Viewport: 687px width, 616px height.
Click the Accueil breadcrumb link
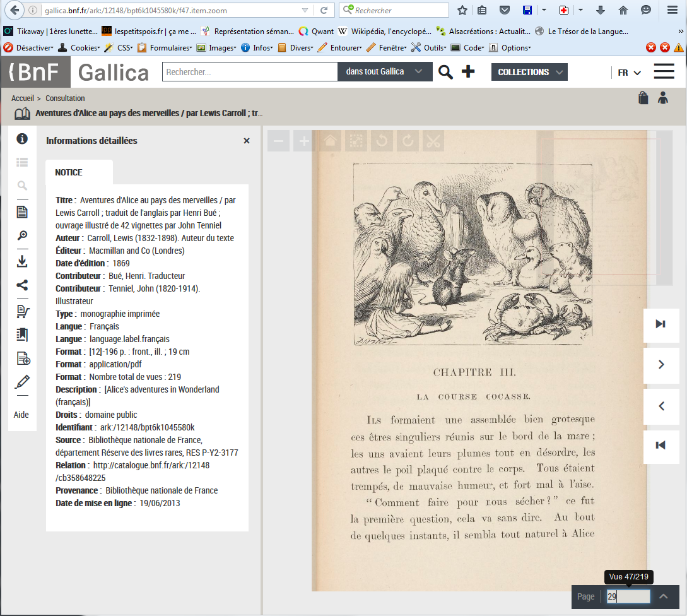coord(22,98)
